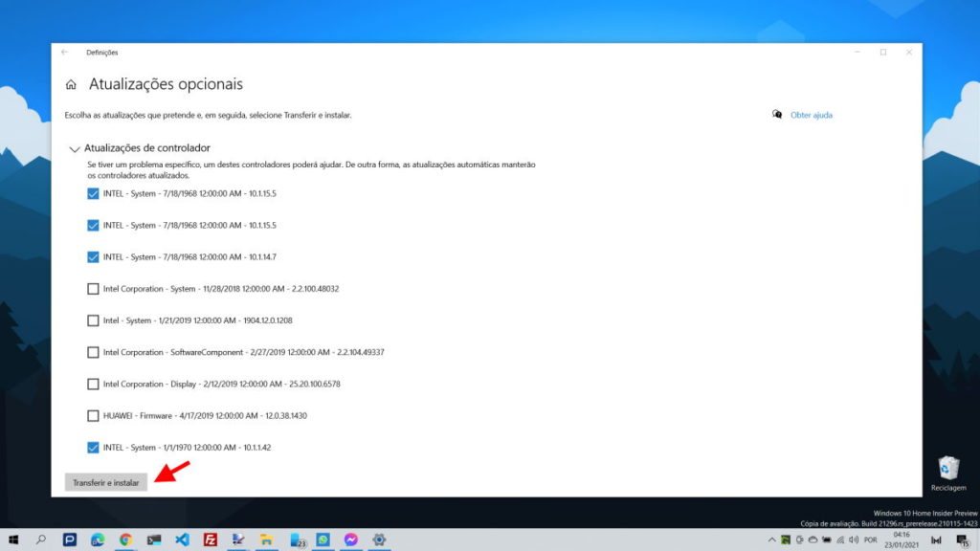This screenshot has width=980, height=551.
Task: Open Microsoft Edge from the taskbar
Action: click(99, 540)
